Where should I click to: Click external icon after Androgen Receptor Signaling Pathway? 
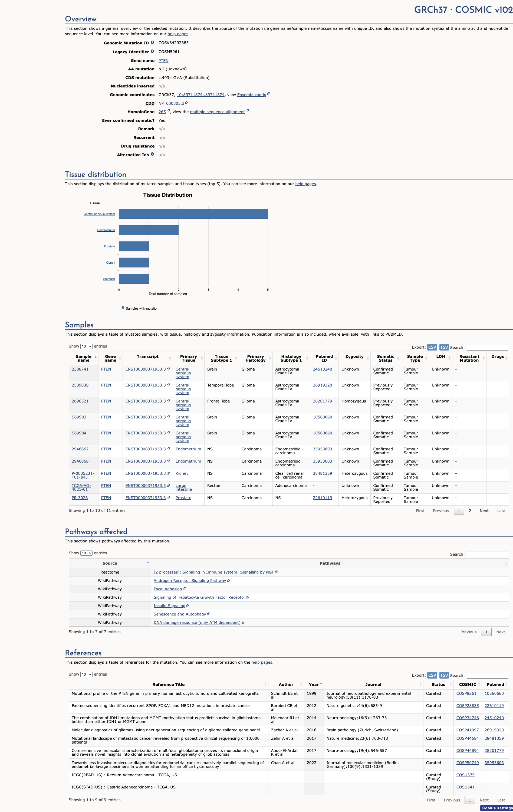tap(229, 580)
